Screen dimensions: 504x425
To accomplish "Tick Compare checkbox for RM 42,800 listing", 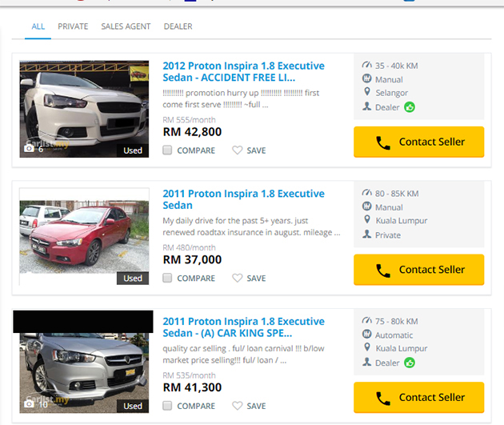I will pos(167,150).
